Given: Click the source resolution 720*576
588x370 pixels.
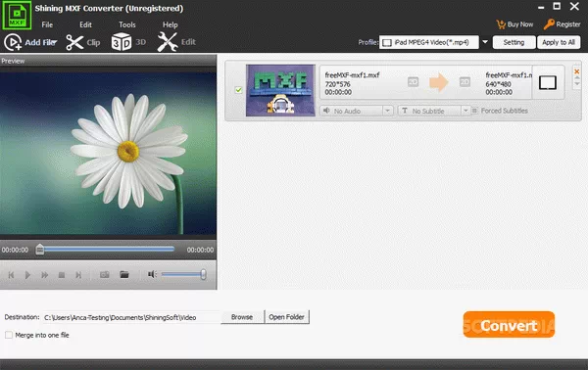Looking at the screenshot, I should click(337, 84).
